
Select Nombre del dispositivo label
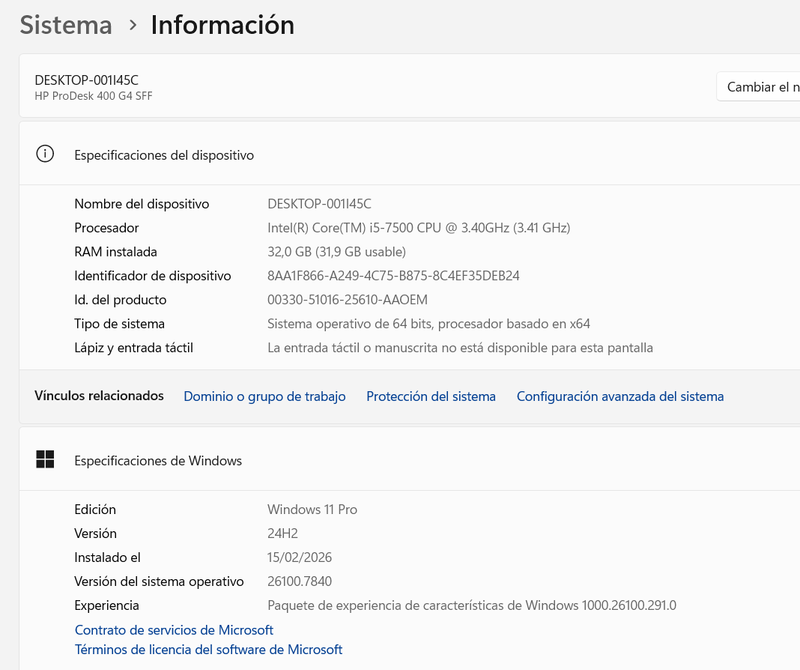tap(142, 204)
